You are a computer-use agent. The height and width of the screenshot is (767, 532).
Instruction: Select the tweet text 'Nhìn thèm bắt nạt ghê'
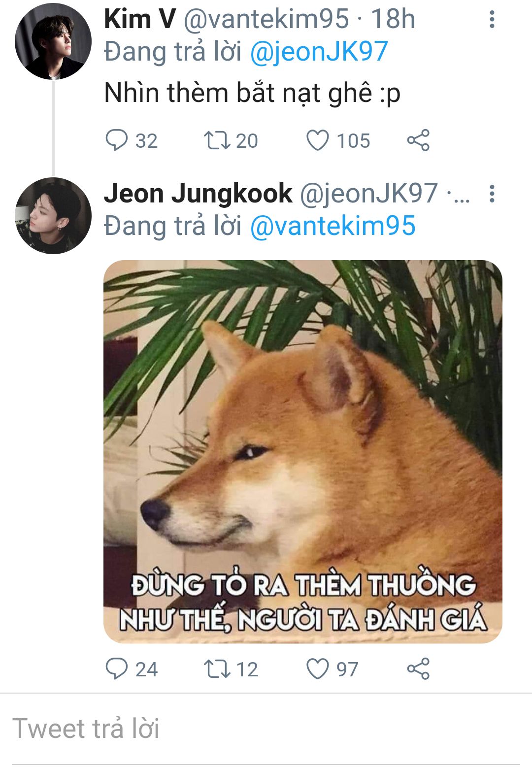[238, 93]
